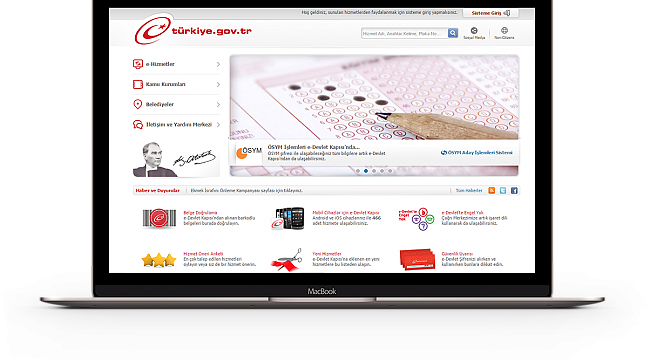Open the Facebook icon in news bar
The height and width of the screenshot is (360, 650).
[x=514, y=190]
